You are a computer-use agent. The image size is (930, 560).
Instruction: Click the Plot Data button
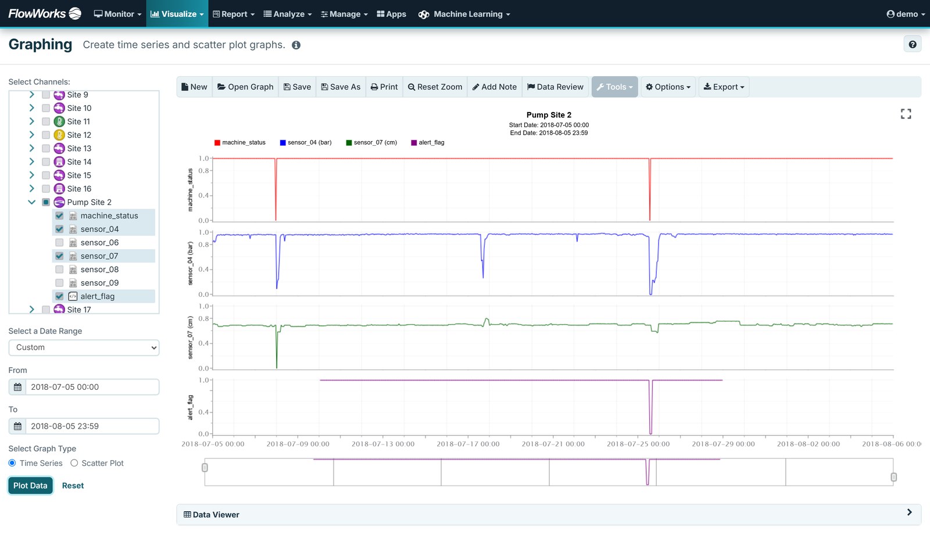click(x=30, y=486)
